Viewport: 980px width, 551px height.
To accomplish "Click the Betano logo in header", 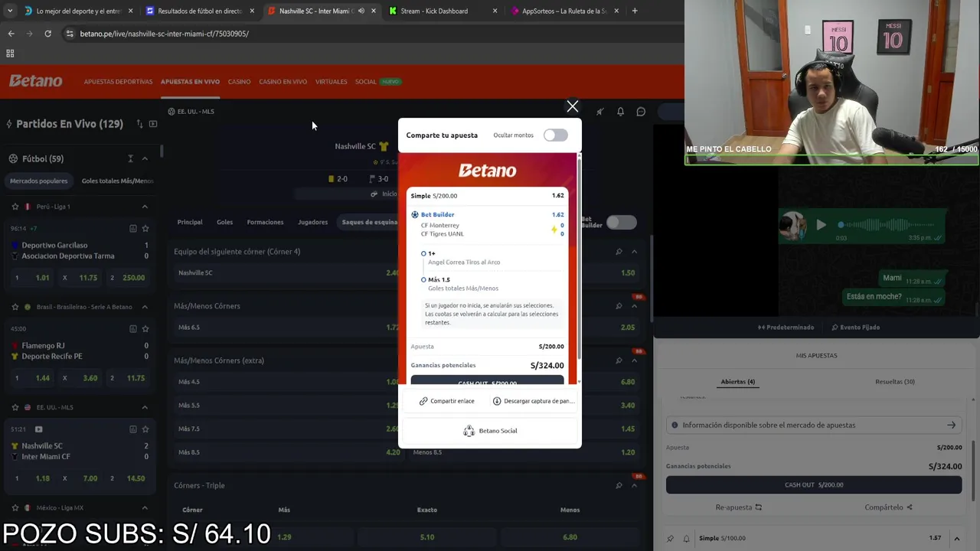I will click(x=35, y=81).
